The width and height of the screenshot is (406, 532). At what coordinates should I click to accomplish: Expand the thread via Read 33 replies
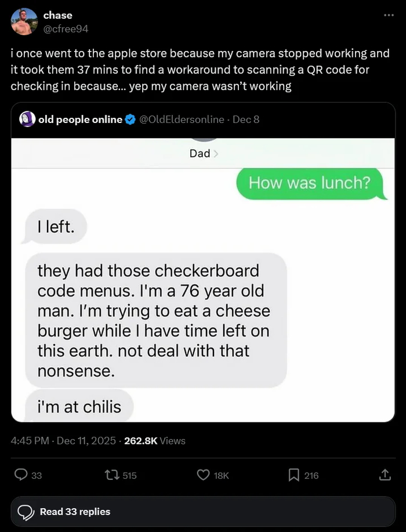[75, 511]
